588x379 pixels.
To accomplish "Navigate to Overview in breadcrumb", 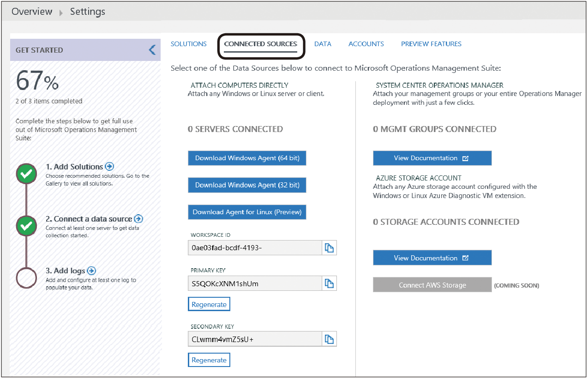I will coord(32,12).
